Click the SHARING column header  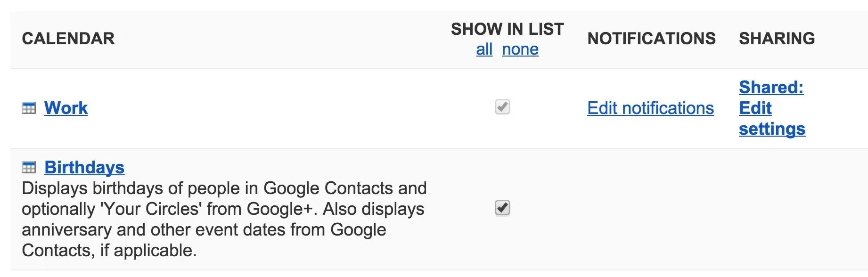(x=777, y=39)
